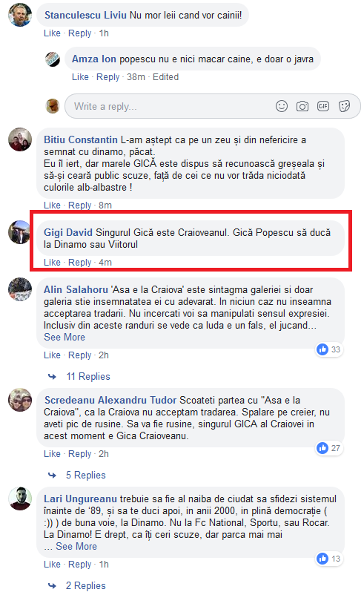Screen dimensions: 364x592
Task: Expand Alin Salahoru's comment with See More
Action: [64, 337]
